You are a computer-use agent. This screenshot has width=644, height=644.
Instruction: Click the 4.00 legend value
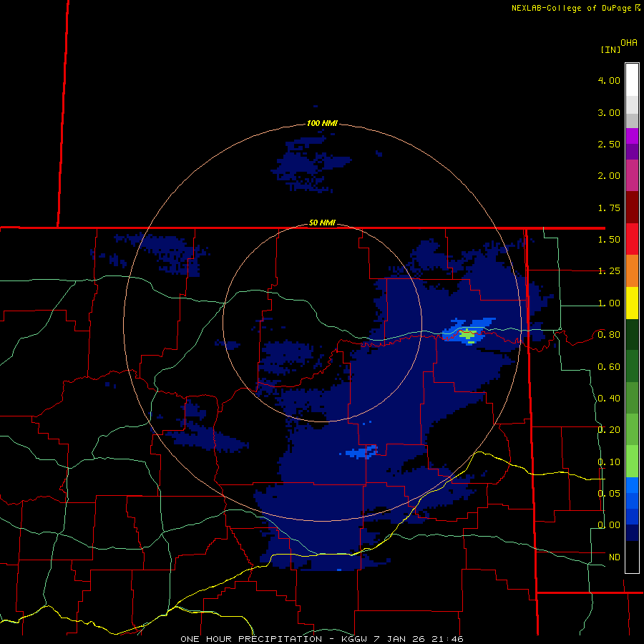click(609, 80)
